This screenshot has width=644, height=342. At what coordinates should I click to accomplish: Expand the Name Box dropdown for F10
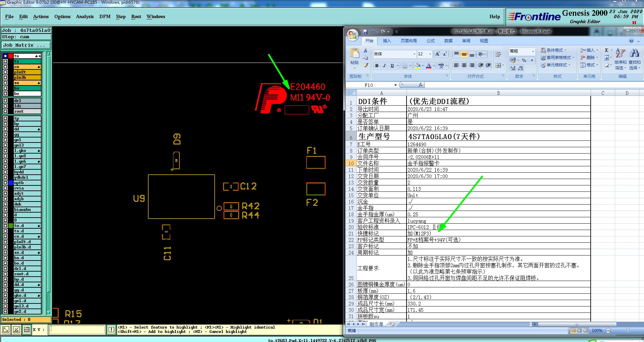(395, 85)
